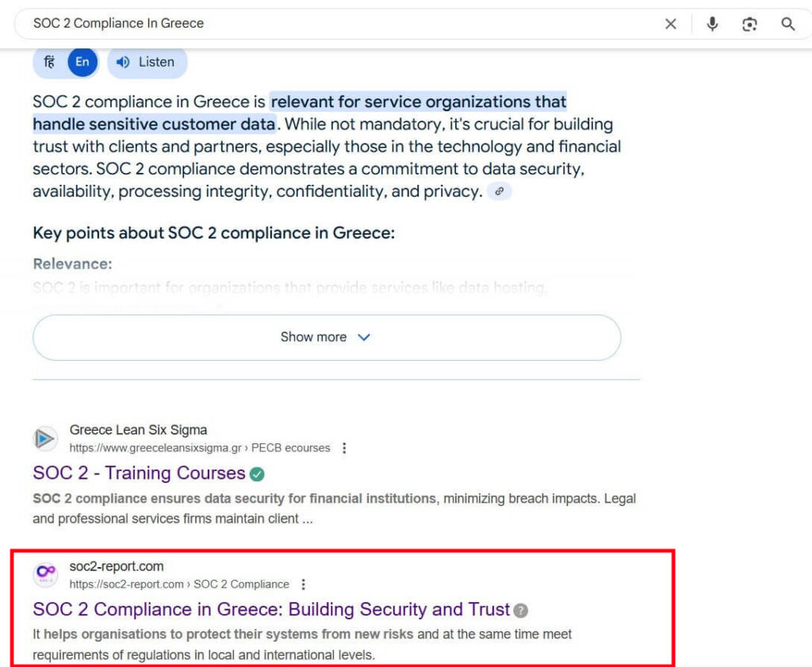Click the highlighted 'relevant for service organizations' text
812x667 pixels.
pos(419,102)
